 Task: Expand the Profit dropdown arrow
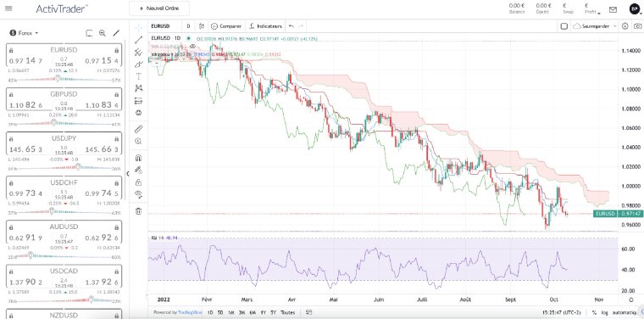click(599, 13)
